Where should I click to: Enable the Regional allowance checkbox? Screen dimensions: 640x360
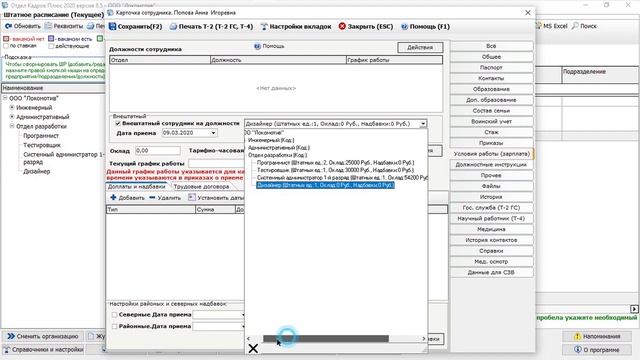[x=115, y=327]
